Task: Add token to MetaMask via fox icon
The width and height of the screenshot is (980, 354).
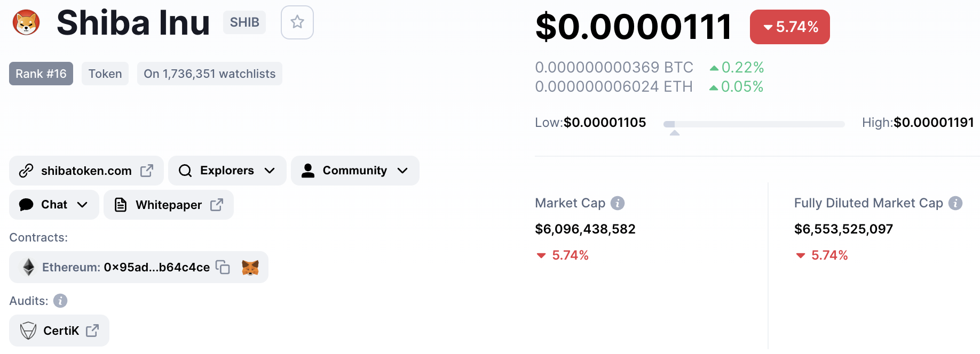Action: point(250,267)
